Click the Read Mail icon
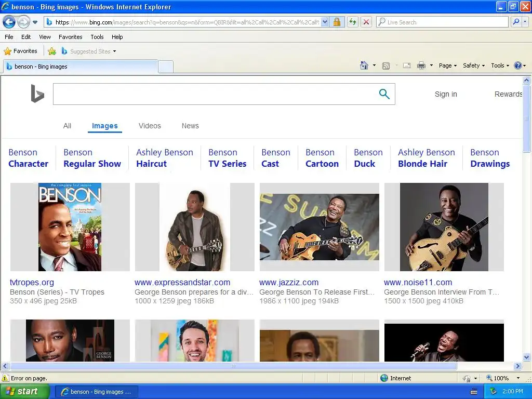This screenshot has height=399, width=532. tap(407, 65)
